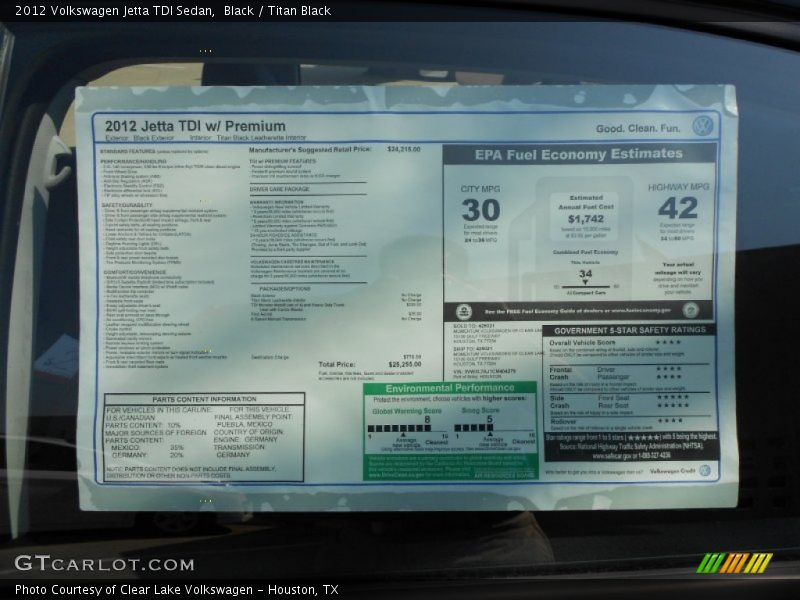Select the EPA Fuel Economy Estimates header
Screen dimensions: 800x600
coord(579,154)
